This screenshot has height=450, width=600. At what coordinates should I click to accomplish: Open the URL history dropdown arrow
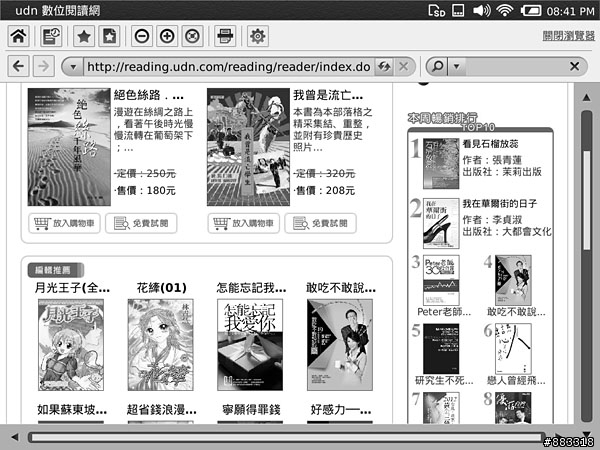[73, 67]
